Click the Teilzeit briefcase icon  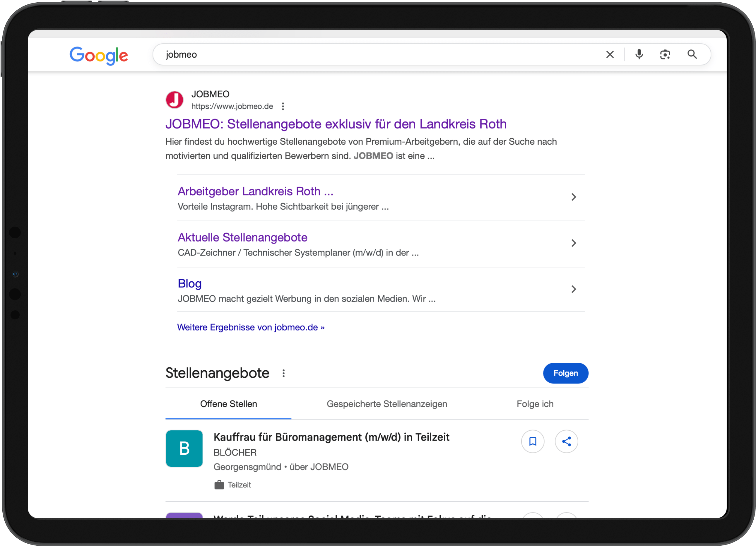(219, 485)
